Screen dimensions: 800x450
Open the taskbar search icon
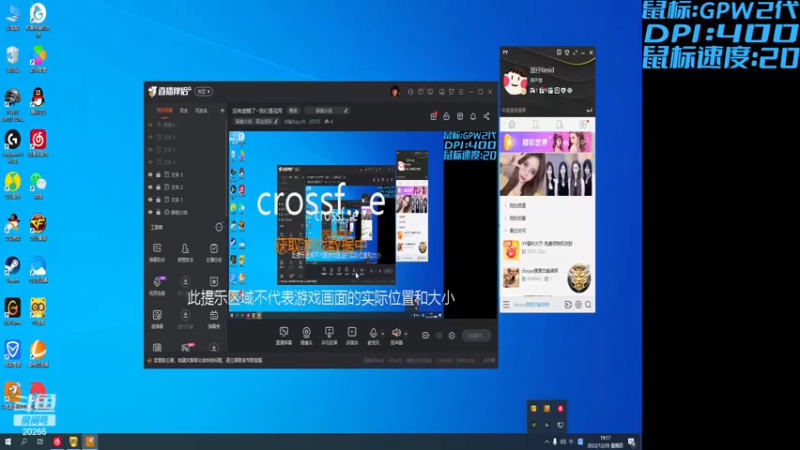point(23,442)
